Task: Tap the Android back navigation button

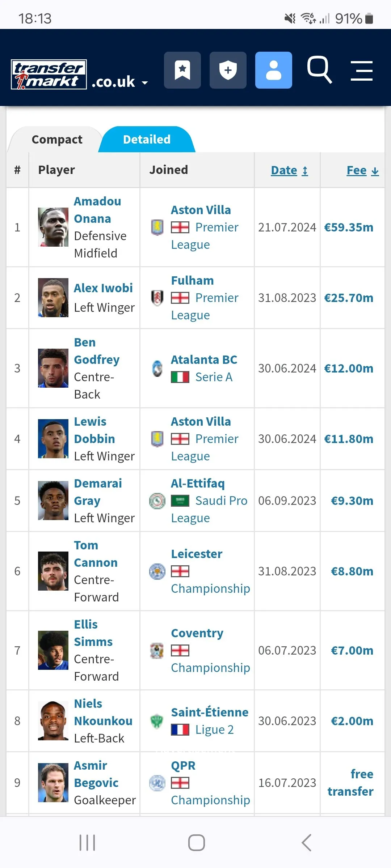Action: [306, 843]
